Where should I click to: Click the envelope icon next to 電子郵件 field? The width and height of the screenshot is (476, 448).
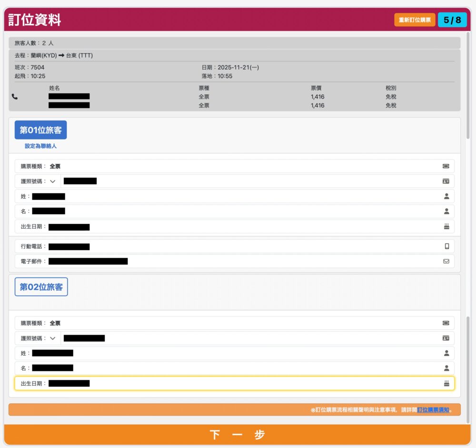click(446, 261)
